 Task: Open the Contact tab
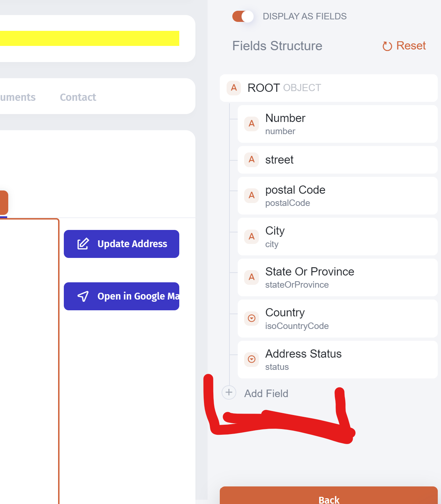click(78, 97)
